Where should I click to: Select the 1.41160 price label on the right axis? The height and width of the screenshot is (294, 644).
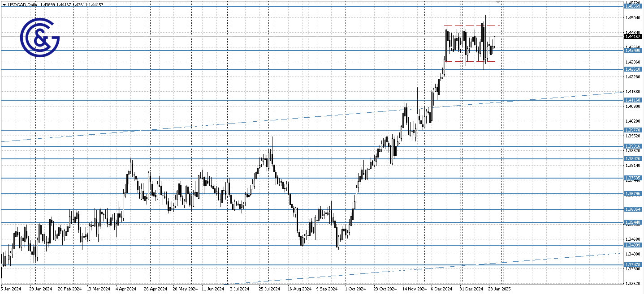pos(634,100)
